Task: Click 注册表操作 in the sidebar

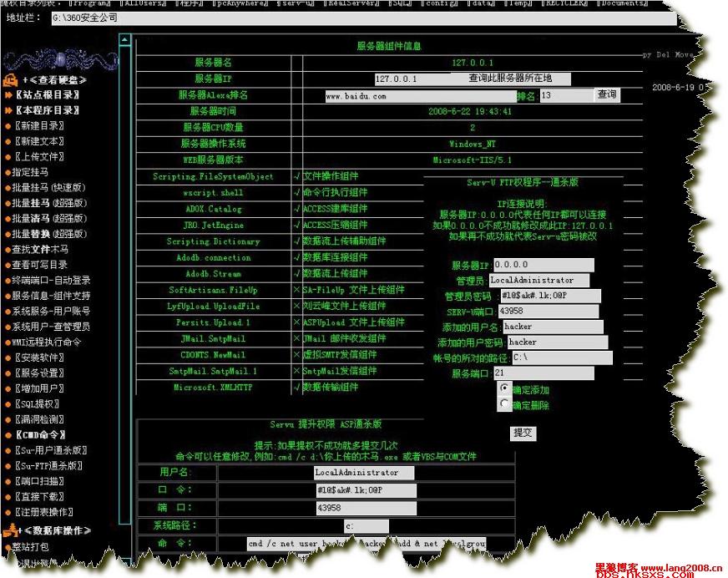Action: 43,512
